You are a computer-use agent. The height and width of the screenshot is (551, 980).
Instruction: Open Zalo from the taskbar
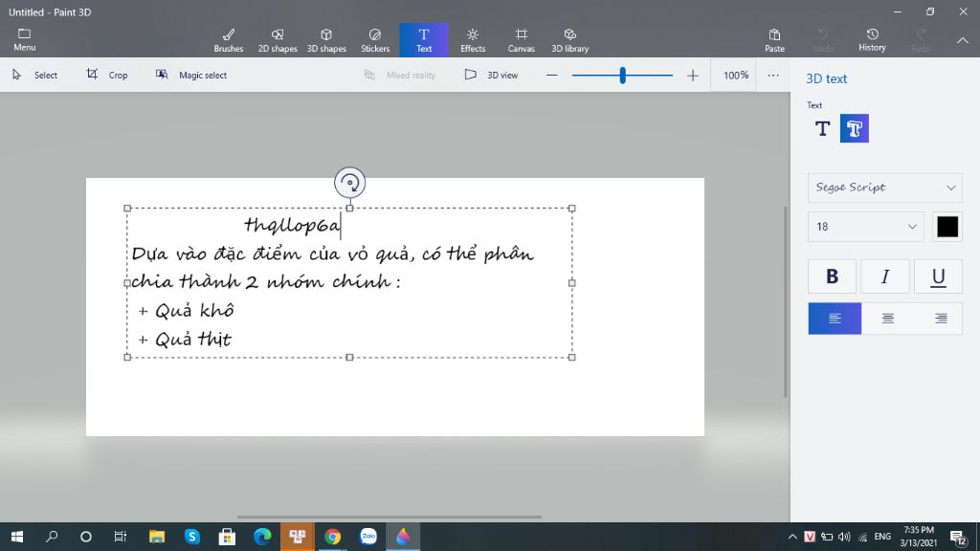pos(368,537)
